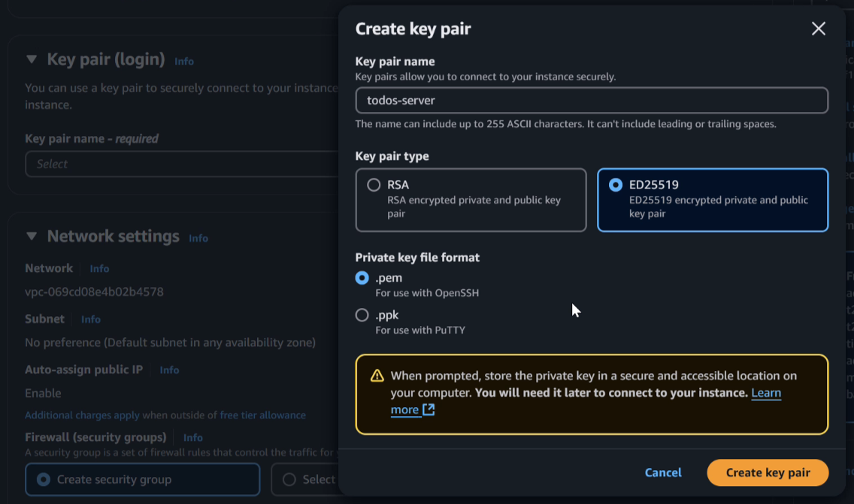The width and height of the screenshot is (854, 504).
Task: Open Info link beside Auto-assign public IP
Action: tap(169, 370)
